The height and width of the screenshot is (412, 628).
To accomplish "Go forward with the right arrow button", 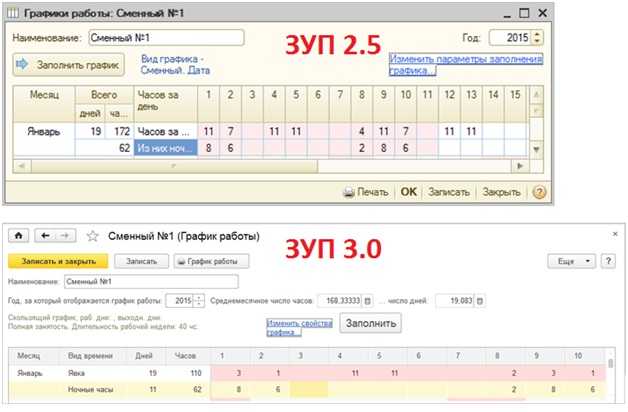I will tap(65, 236).
